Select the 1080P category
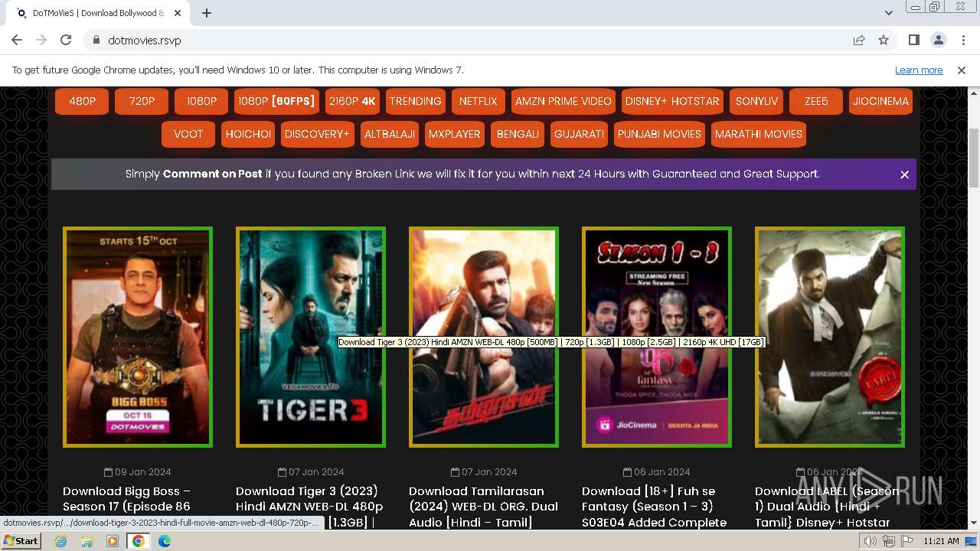980x551 pixels. coord(201,101)
